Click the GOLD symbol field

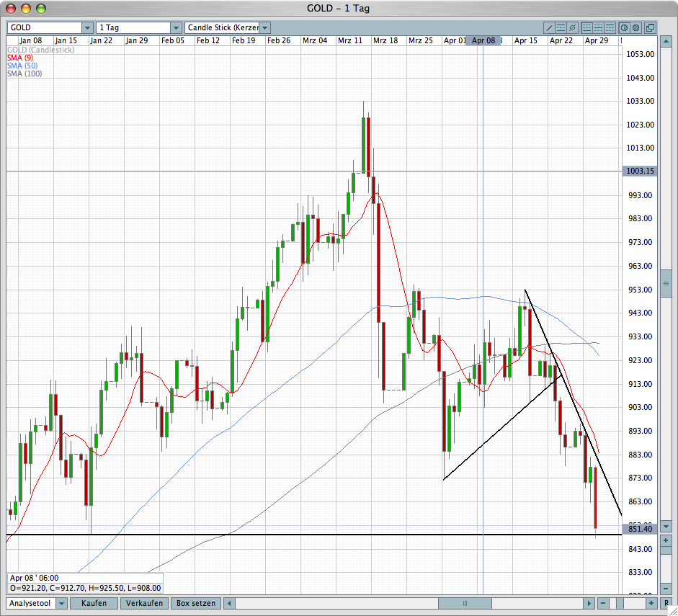45,28
